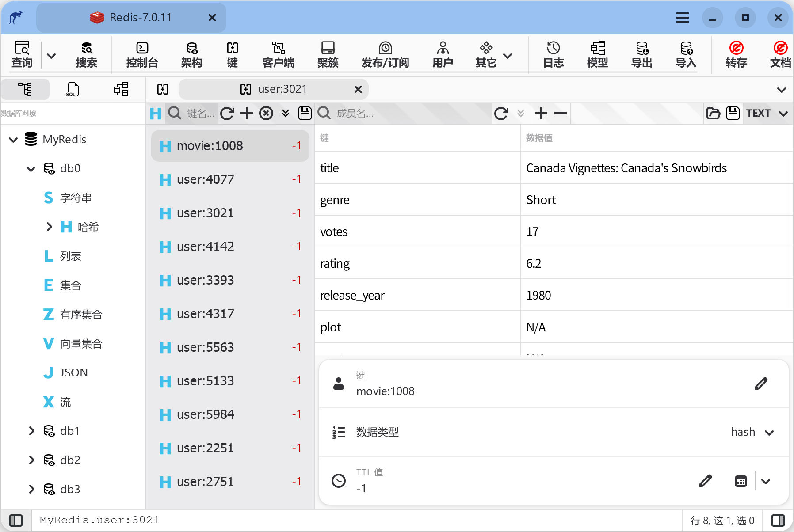Switch to the Redis-7.0.11 connection tab
The image size is (794, 532).
point(131,18)
